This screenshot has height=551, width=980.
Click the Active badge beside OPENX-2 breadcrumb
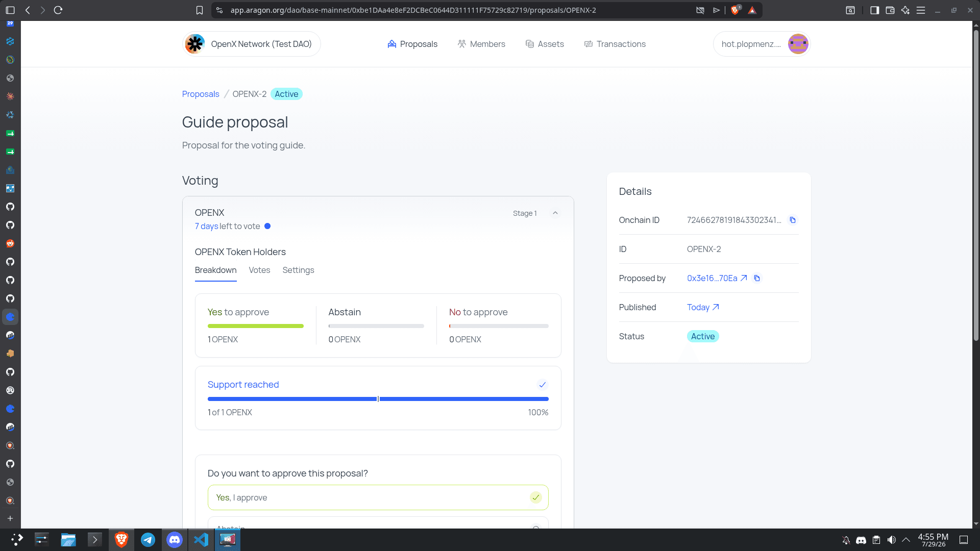286,94
